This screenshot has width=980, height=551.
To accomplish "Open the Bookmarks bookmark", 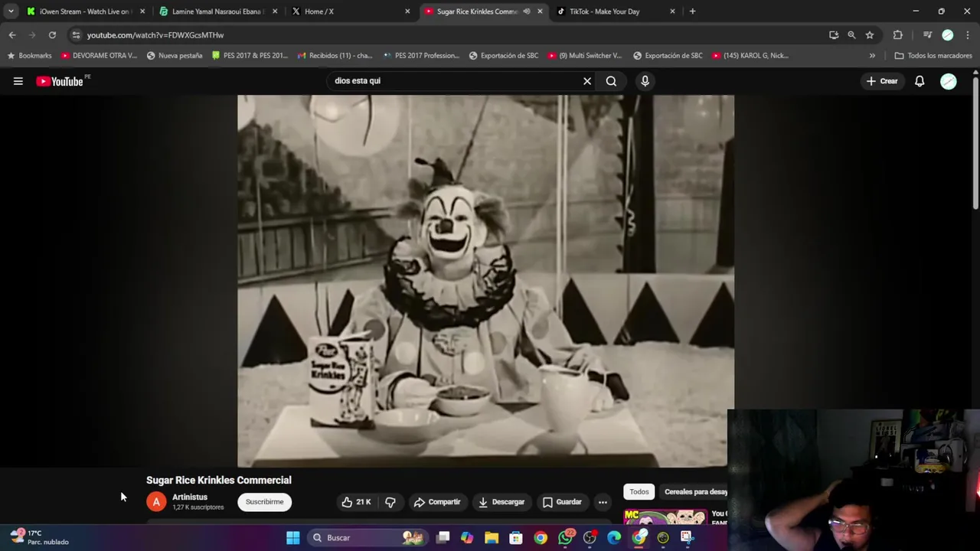I will (29, 56).
